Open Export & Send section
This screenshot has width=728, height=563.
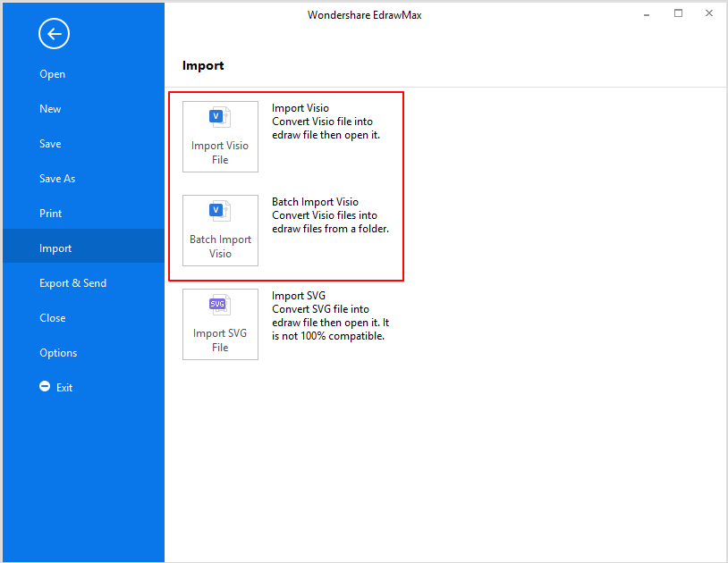tap(73, 283)
